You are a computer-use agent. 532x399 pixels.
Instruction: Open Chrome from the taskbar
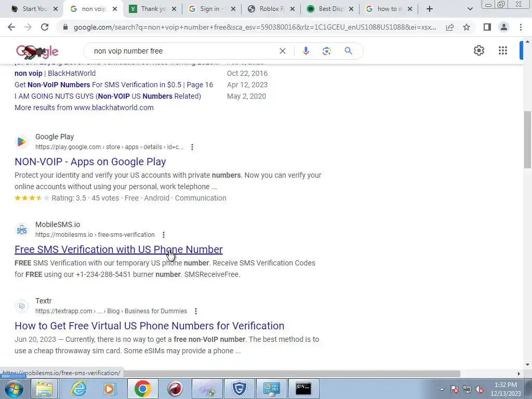pyautogui.click(x=142, y=389)
